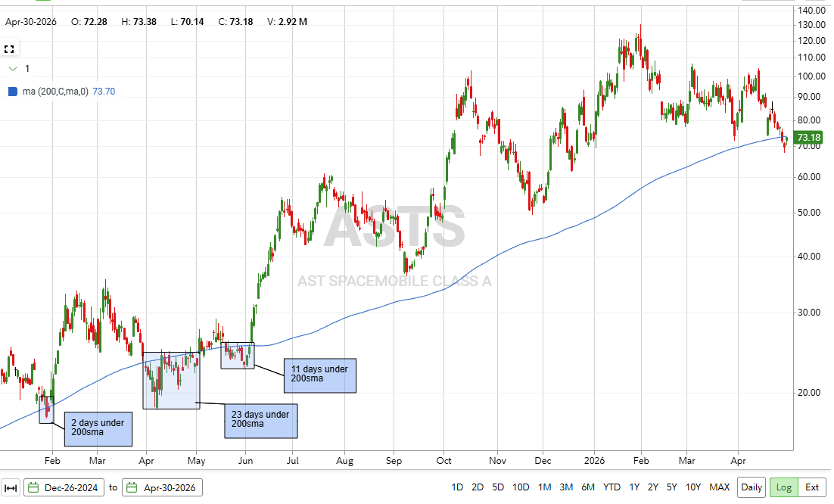Click the 100.00 price axis label
Image resolution: width=834 pixels, height=504 pixels.
[811, 76]
